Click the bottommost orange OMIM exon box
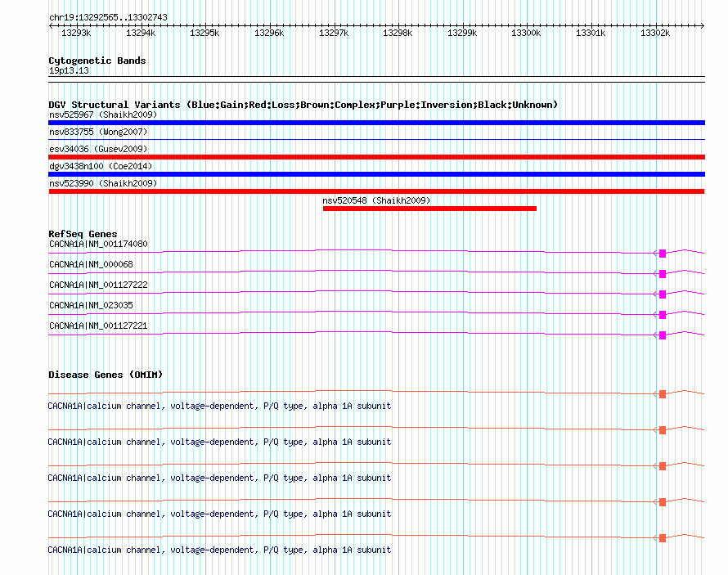 [x=663, y=538]
